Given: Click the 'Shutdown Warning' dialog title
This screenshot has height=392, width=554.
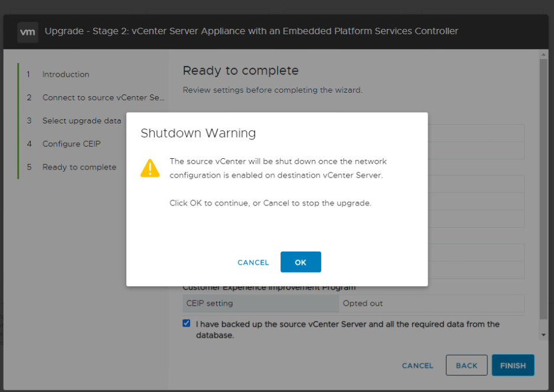Looking at the screenshot, I should coord(198,133).
